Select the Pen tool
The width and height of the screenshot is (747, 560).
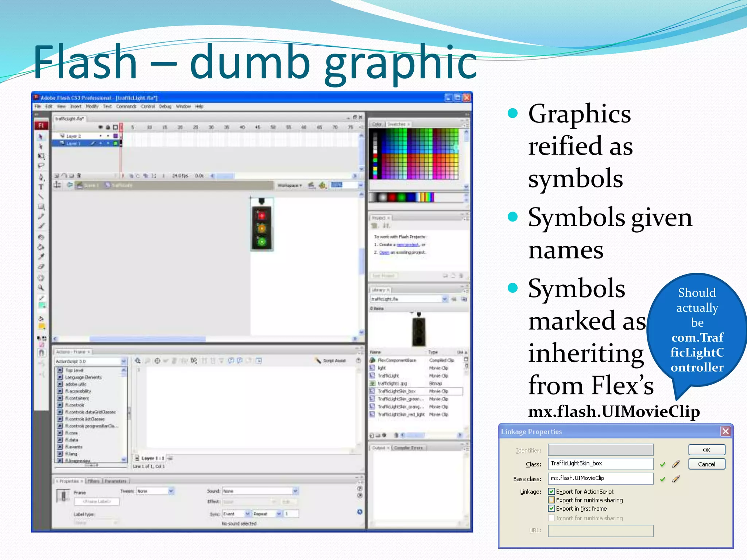click(x=41, y=177)
